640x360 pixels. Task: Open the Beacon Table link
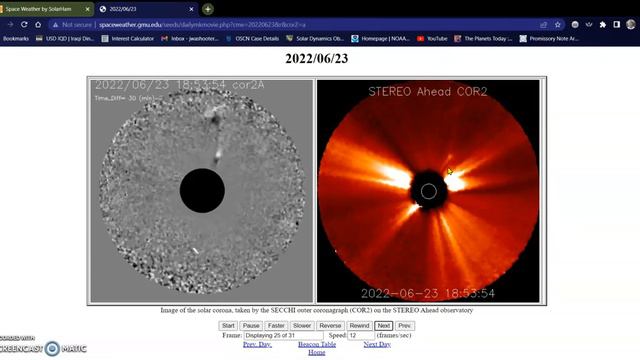pos(317,344)
